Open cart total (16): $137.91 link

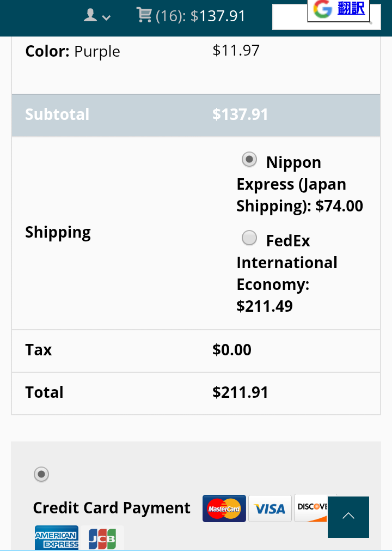click(200, 16)
